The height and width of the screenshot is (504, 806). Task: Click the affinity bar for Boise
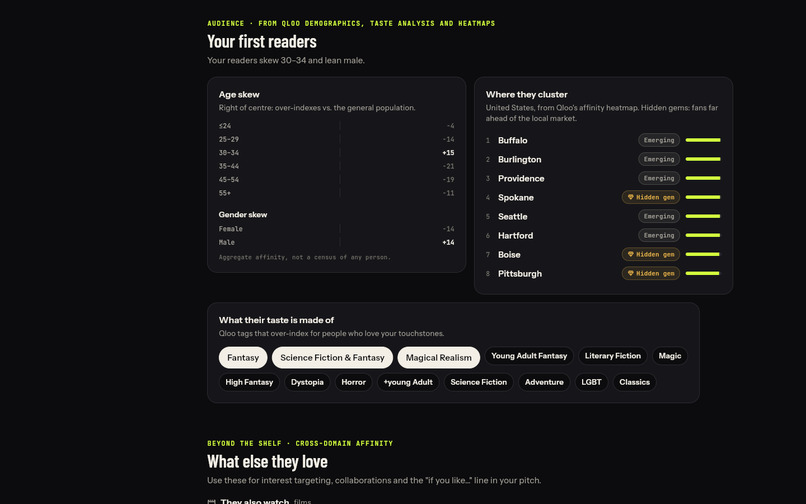[x=703, y=255]
